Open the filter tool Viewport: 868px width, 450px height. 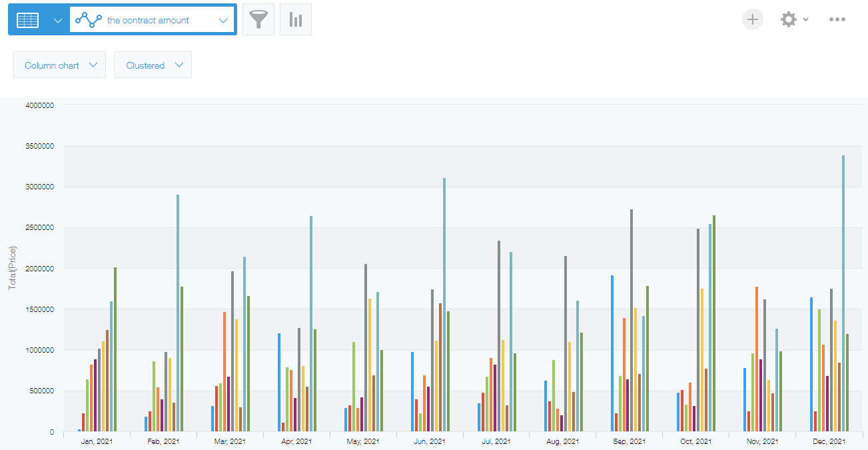pos(258,19)
